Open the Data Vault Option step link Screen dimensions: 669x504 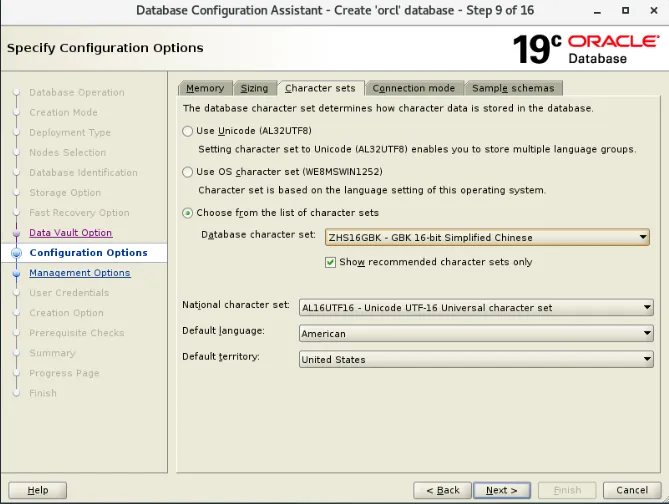[71, 233]
